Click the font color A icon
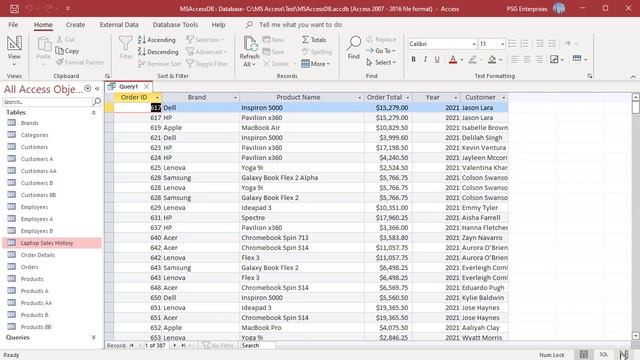The width and height of the screenshot is (640, 360). 453,60
